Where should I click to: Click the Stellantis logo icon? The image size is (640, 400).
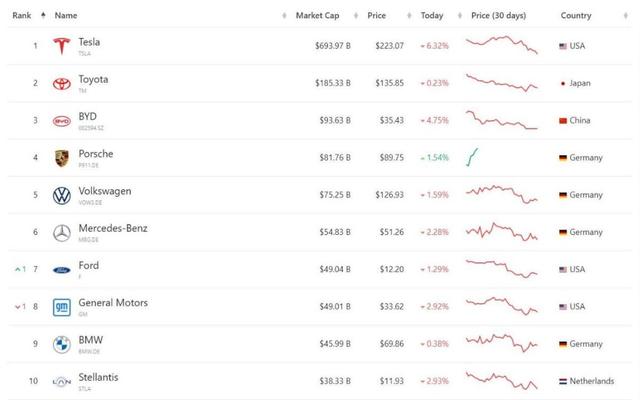point(61,382)
